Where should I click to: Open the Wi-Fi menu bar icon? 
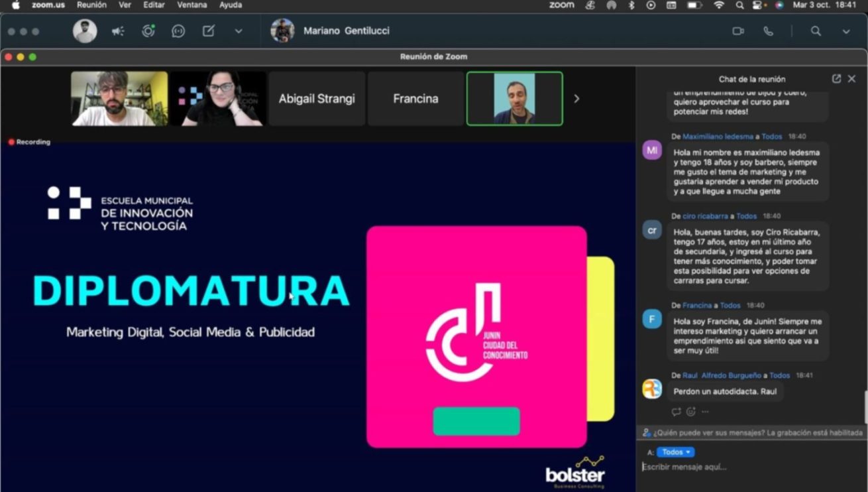(719, 5)
